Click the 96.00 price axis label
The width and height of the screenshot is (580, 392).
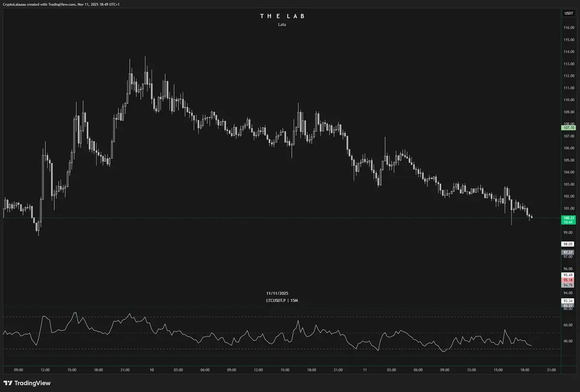(568, 269)
